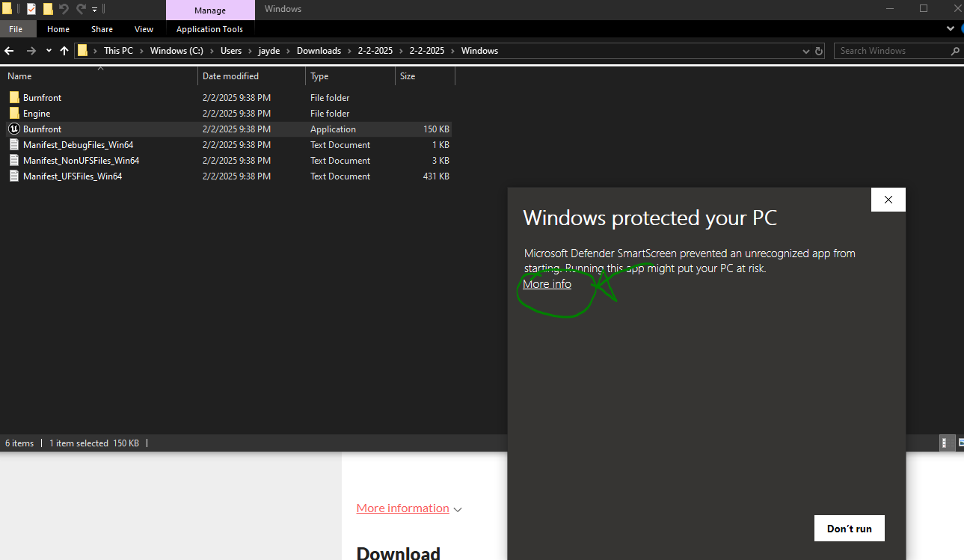
Task: Click the folder icon in the address bar
Action: 83,51
